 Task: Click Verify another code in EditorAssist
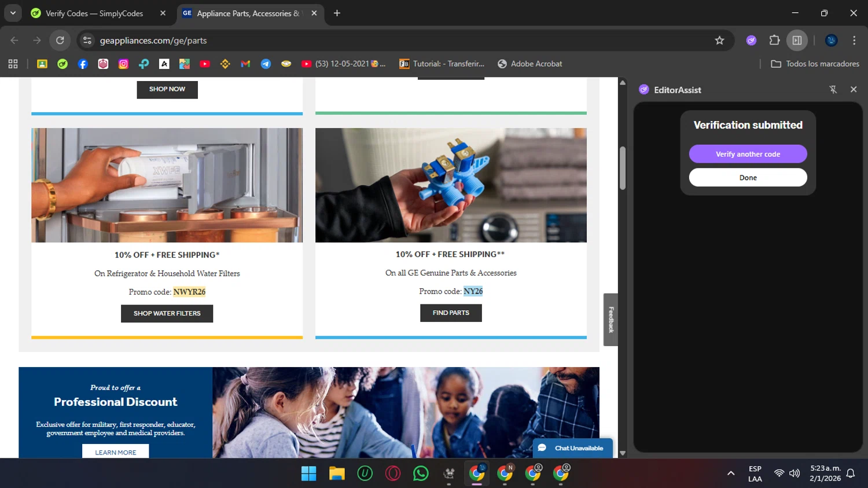pyautogui.click(x=748, y=154)
